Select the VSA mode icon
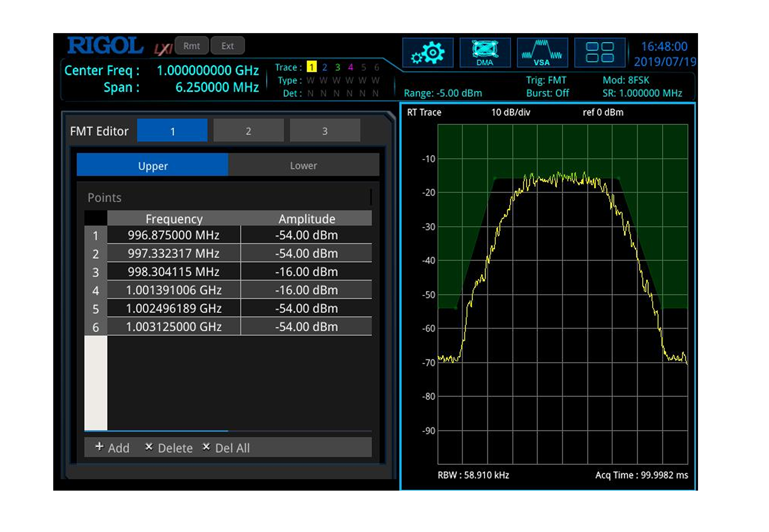Screen dimensions: 769x532 (542, 53)
